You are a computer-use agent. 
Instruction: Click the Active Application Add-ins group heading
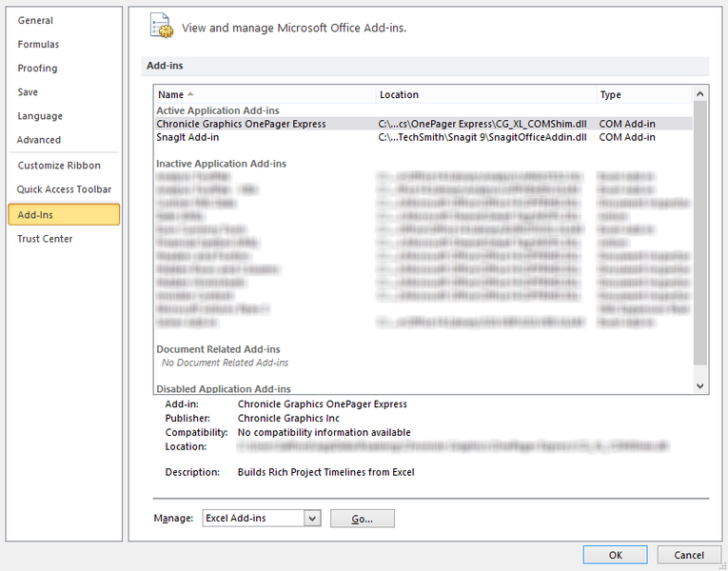click(x=218, y=110)
